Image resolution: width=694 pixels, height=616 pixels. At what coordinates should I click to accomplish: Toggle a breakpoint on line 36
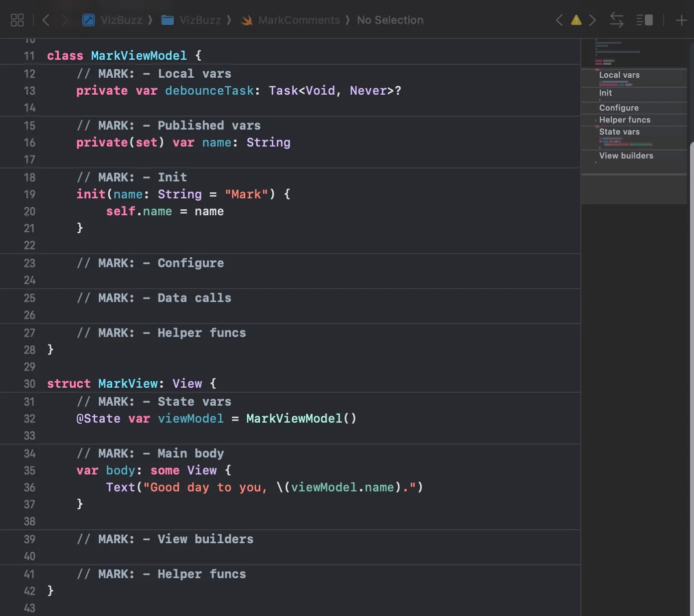(29, 487)
